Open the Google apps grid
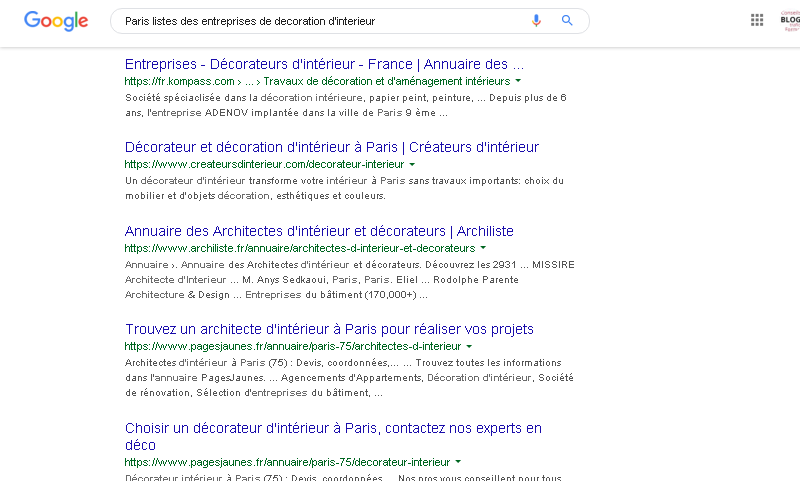The width and height of the screenshot is (800, 481). point(757,20)
